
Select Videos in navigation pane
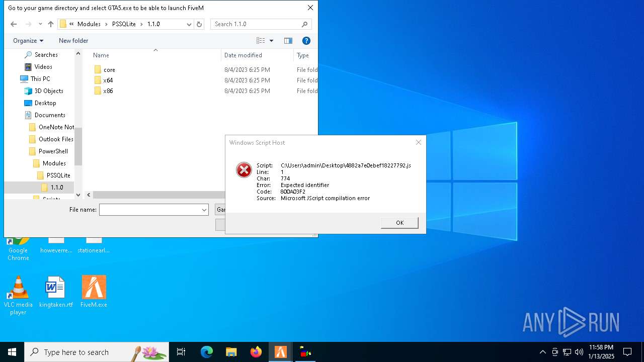pos(43,67)
